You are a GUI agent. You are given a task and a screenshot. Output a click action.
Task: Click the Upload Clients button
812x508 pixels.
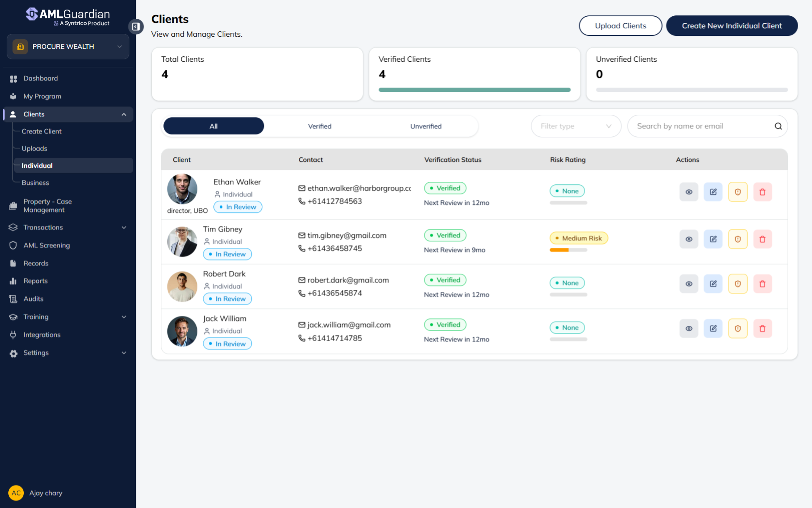tap(620, 26)
